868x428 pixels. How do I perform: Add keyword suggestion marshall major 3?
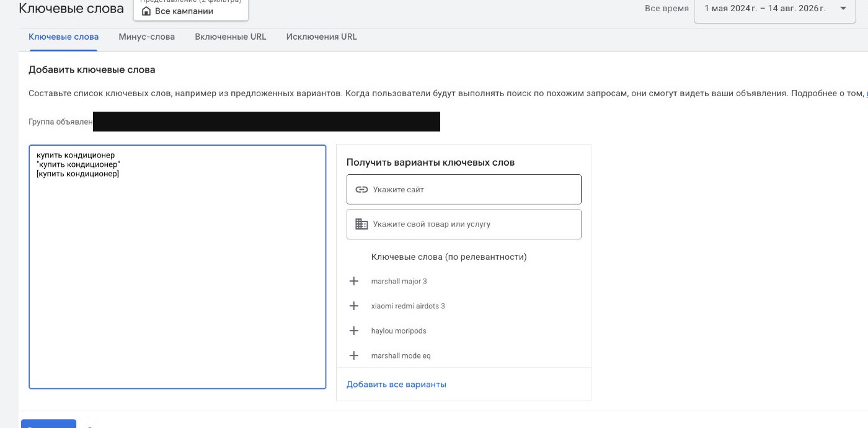(x=354, y=282)
